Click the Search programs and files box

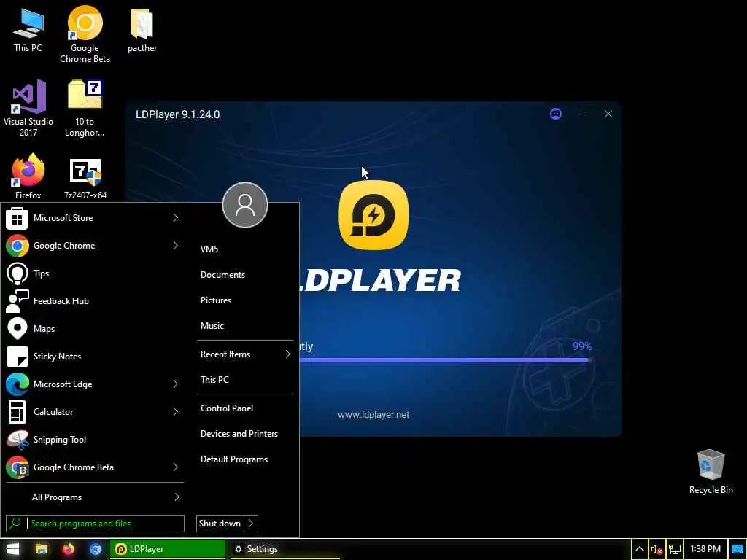[96, 524]
